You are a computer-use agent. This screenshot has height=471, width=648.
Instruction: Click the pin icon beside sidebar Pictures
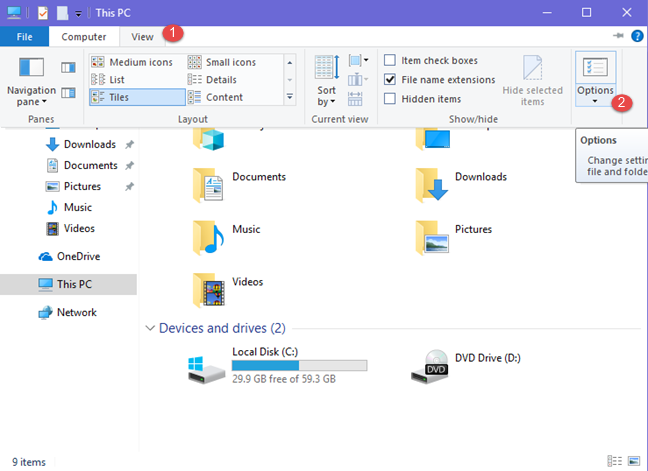coord(129,186)
